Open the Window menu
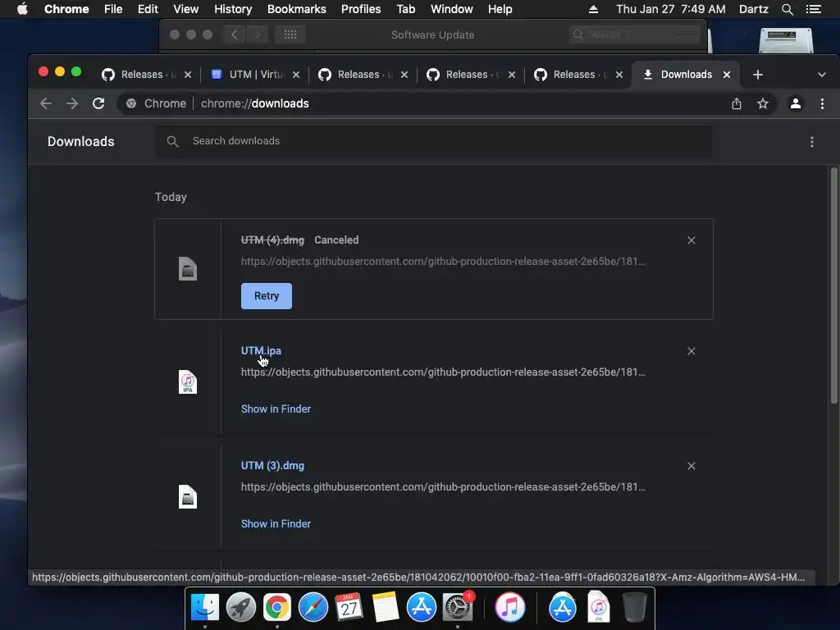The height and width of the screenshot is (630, 840). tap(452, 9)
